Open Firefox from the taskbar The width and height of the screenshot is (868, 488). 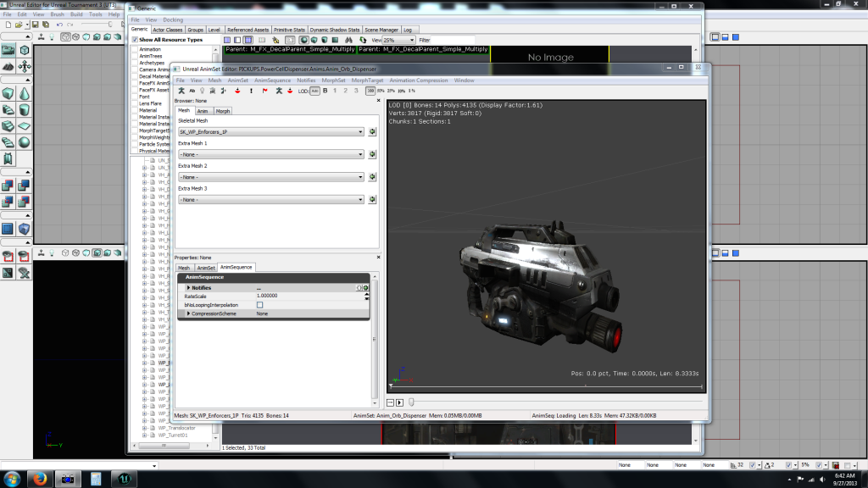pyautogui.click(x=40, y=480)
